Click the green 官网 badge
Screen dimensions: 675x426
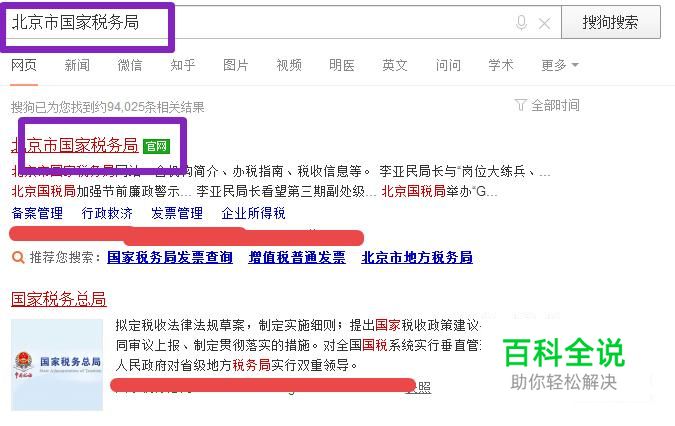coord(156,146)
